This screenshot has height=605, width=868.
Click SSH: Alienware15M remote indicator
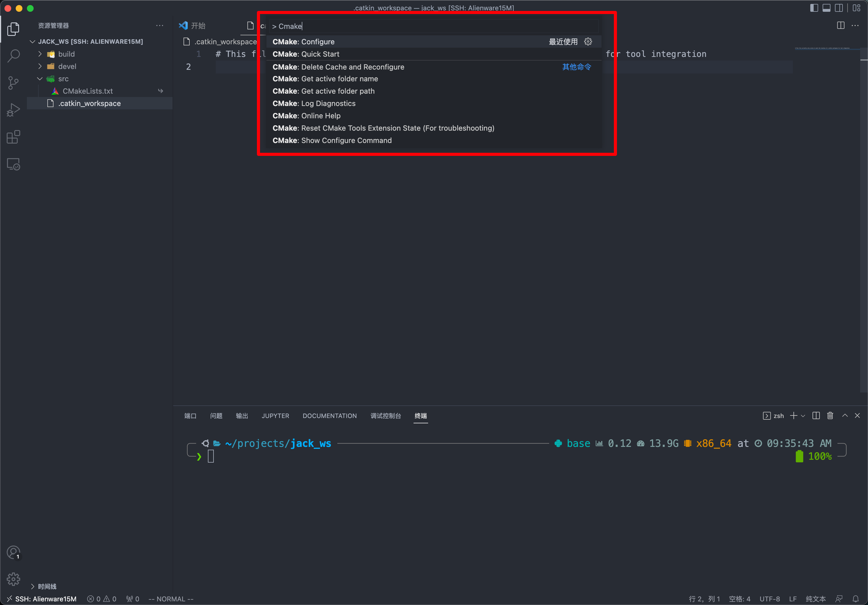[41, 599]
